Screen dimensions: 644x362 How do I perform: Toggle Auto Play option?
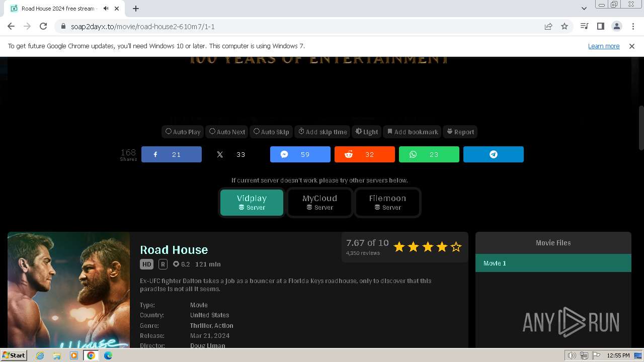pos(183,132)
